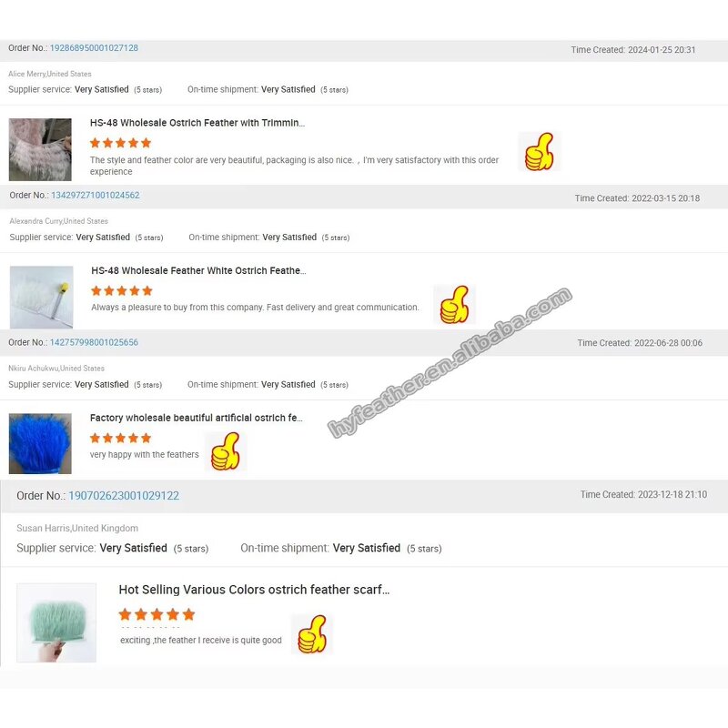Click thumbs-up icon beside 'very happy with the feathers'
728x728 pixels.
226,451
